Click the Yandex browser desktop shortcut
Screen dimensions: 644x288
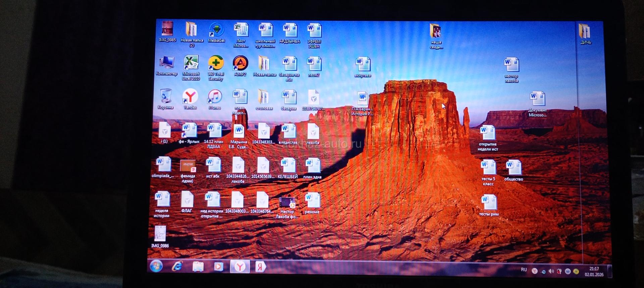[190, 97]
